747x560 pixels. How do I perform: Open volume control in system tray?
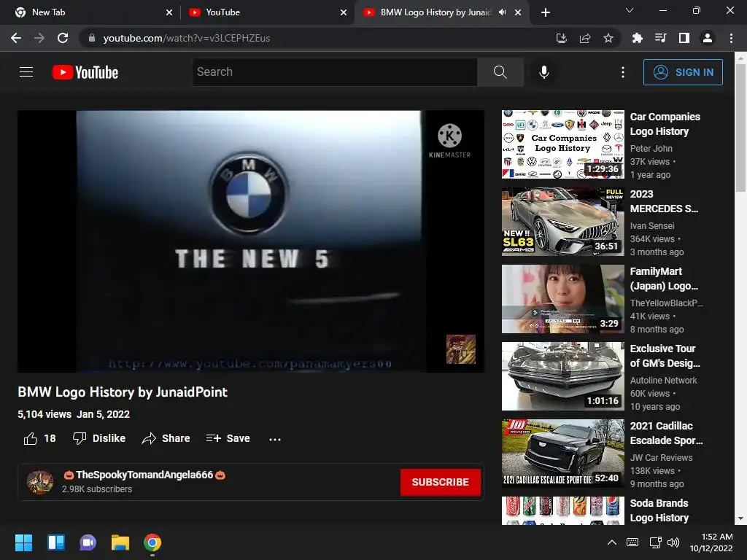673,542
